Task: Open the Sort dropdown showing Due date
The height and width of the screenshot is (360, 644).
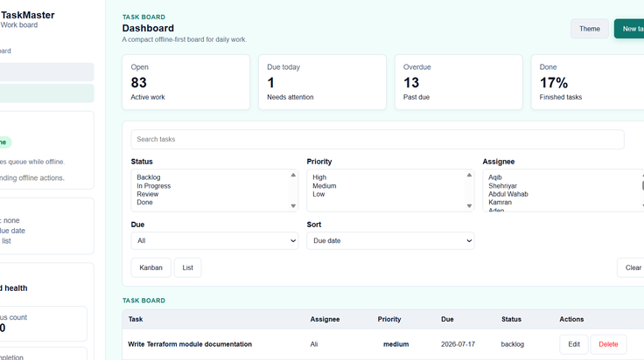Action: click(390, 240)
